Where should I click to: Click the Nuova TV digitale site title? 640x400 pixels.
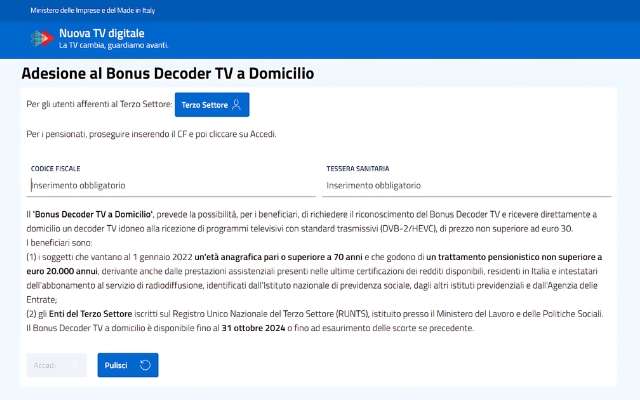coord(102,33)
